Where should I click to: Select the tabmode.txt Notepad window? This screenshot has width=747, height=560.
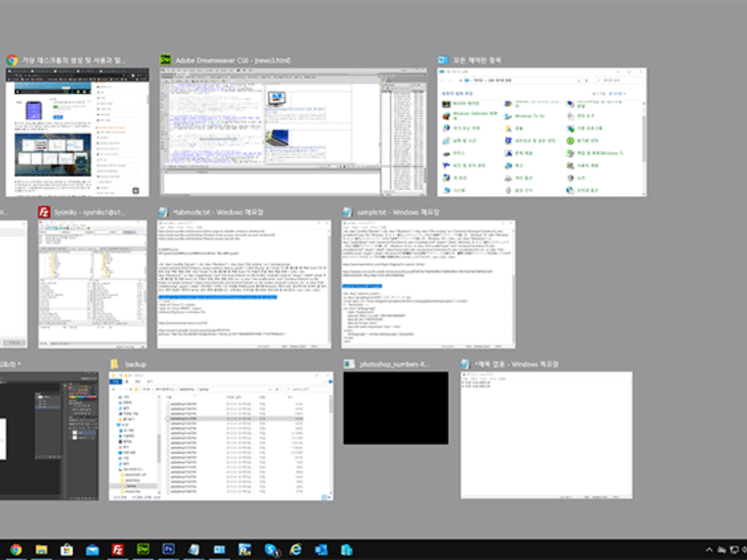click(244, 284)
